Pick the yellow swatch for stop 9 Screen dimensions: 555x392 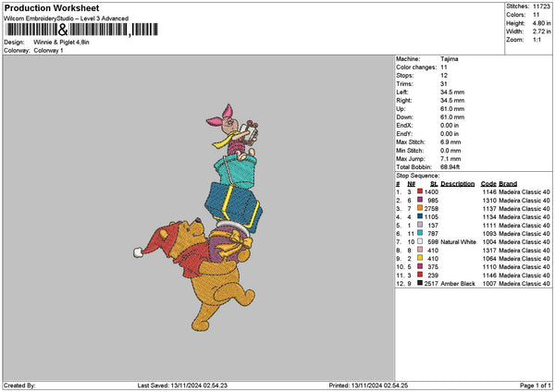pyautogui.click(x=420, y=258)
